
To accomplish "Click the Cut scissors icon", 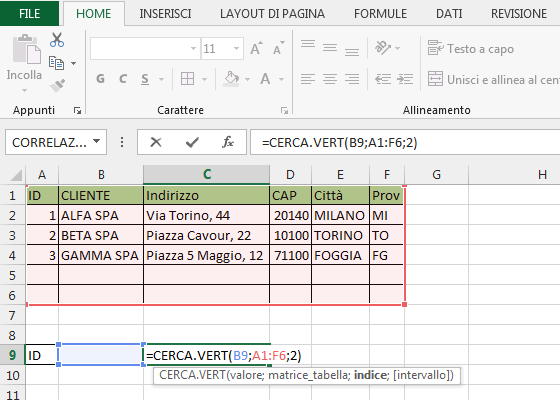I will 57,40.
